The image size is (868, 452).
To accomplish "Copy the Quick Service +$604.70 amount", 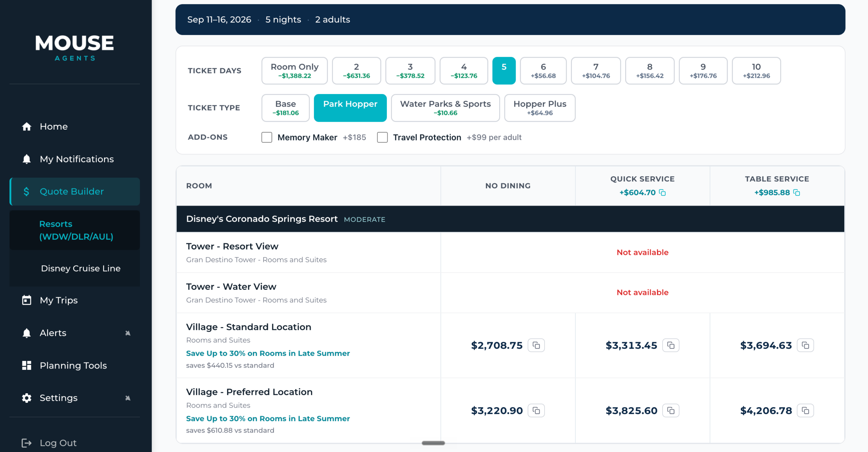I will (x=662, y=193).
